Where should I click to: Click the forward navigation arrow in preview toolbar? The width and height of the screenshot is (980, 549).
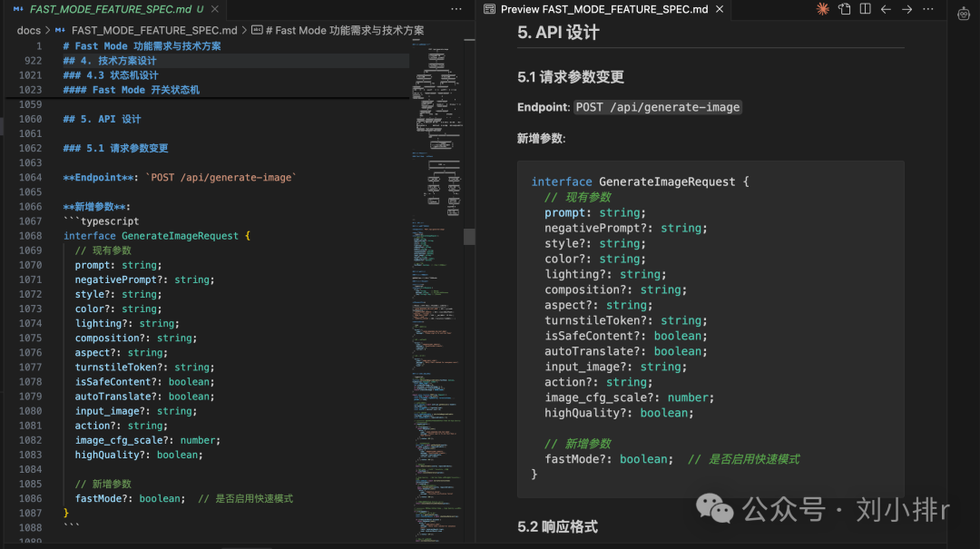pyautogui.click(x=907, y=9)
